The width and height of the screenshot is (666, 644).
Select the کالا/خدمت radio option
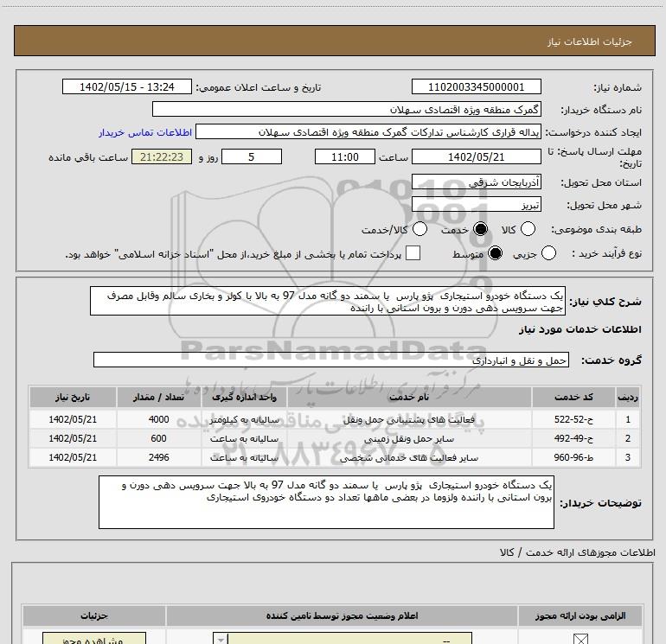coord(419,229)
